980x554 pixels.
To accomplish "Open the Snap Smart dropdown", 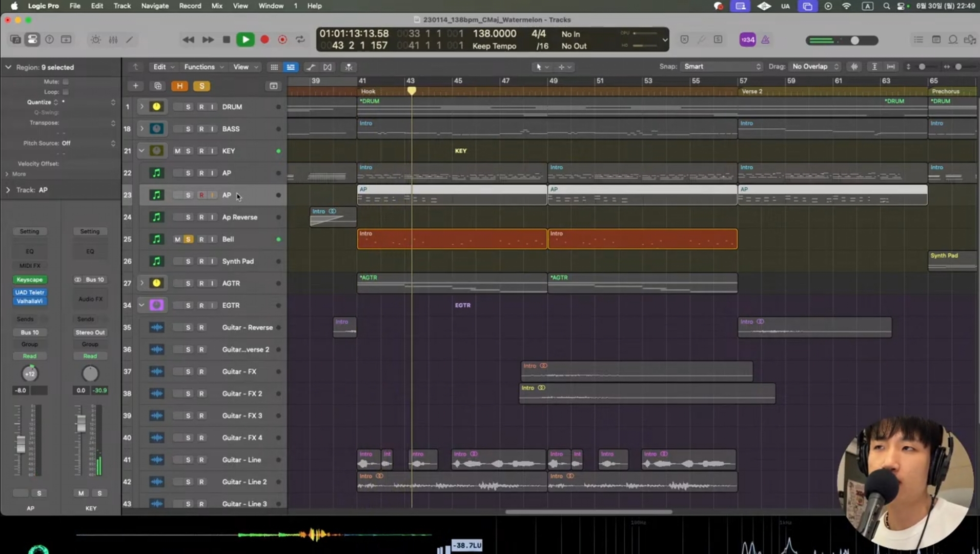I will click(722, 67).
